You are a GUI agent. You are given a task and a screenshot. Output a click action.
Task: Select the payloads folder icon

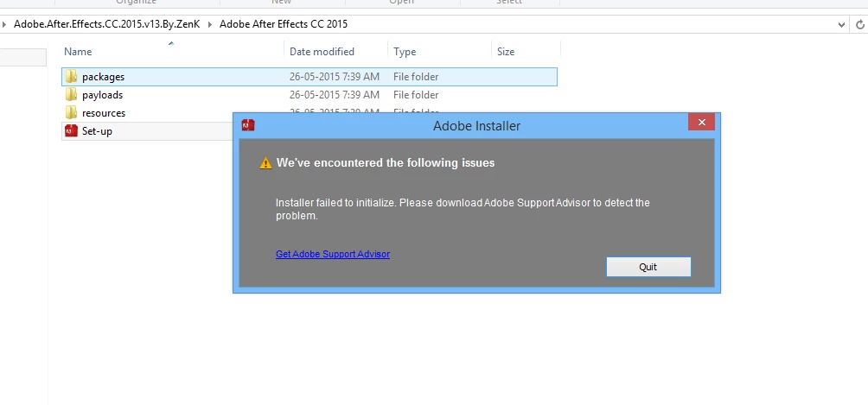click(x=71, y=95)
